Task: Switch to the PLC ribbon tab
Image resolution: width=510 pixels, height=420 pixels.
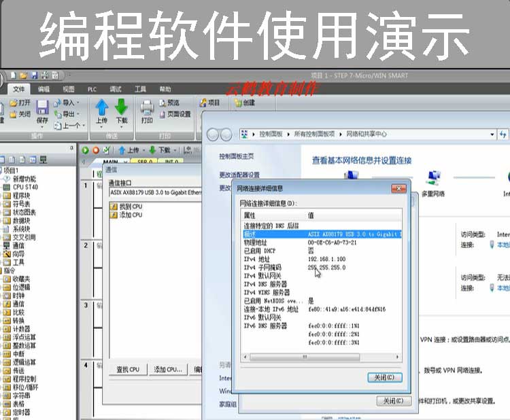Action: tap(92, 89)
